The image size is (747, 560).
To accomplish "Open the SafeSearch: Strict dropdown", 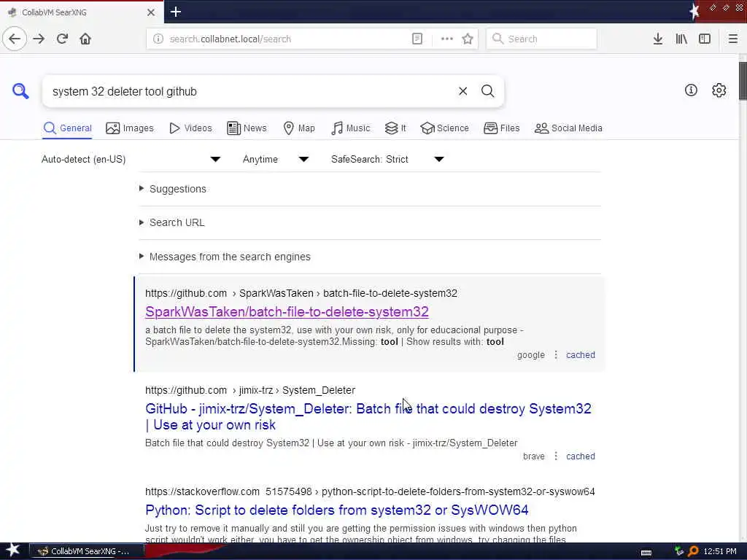I will 388,159.
